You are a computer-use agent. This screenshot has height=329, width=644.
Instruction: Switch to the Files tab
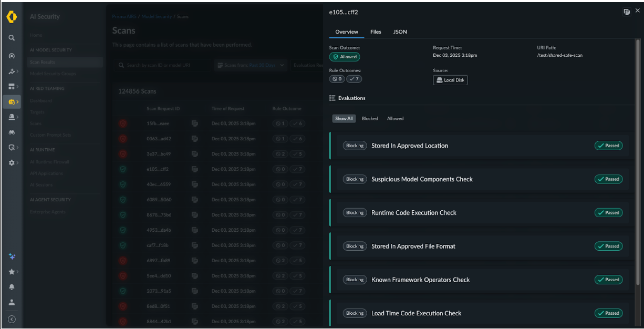(x=376, y=32)
